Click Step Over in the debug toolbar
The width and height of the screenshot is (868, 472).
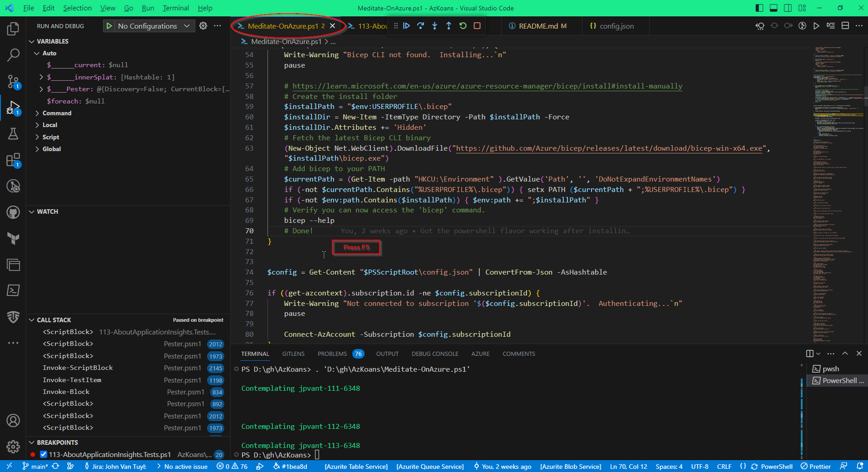click(x=421, y=26)
